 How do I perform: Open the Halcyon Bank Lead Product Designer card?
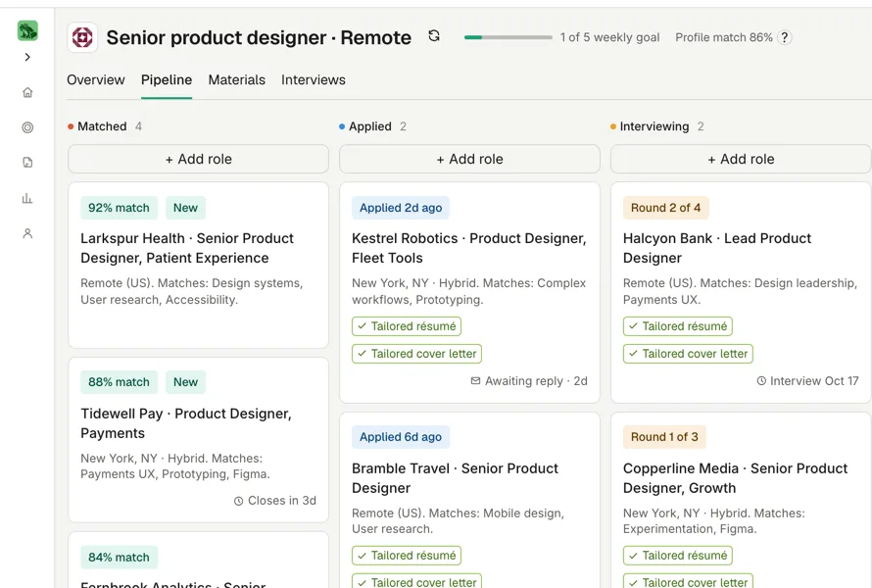point(741,293)
